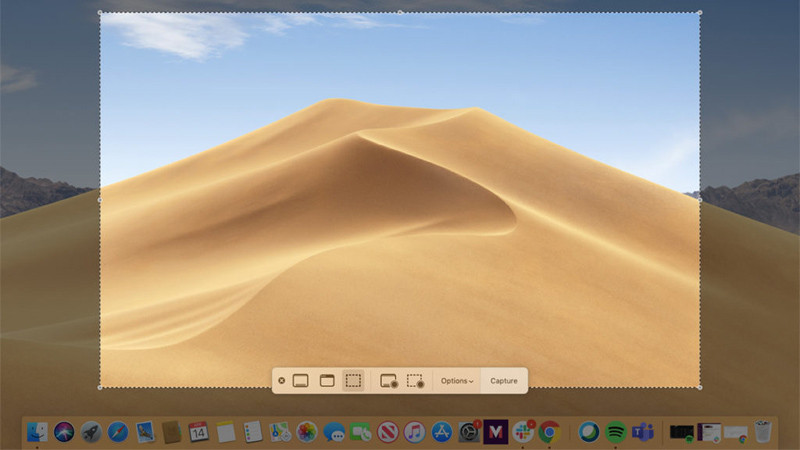
Task: Open Spotify from the dock
Action: (x=616, y=432)
